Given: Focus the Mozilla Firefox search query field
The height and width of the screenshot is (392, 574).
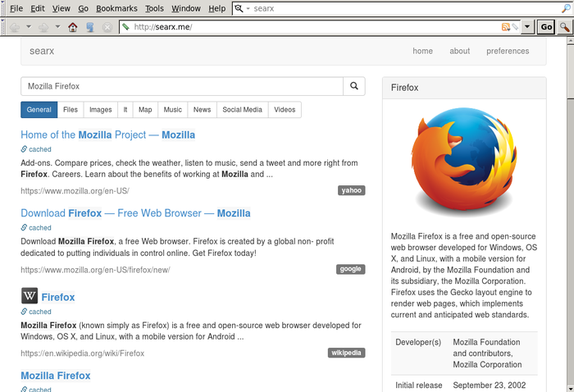Looking at the screenshot, I should click(182, 86).
